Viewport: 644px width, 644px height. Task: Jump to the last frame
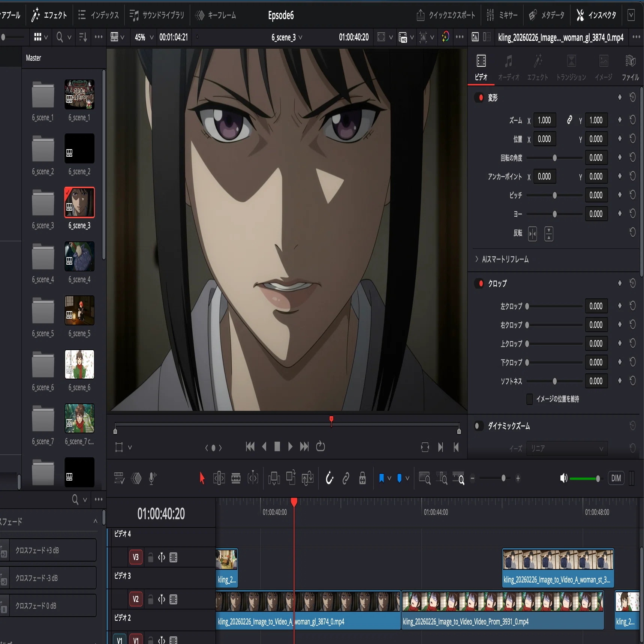[304, 446]
